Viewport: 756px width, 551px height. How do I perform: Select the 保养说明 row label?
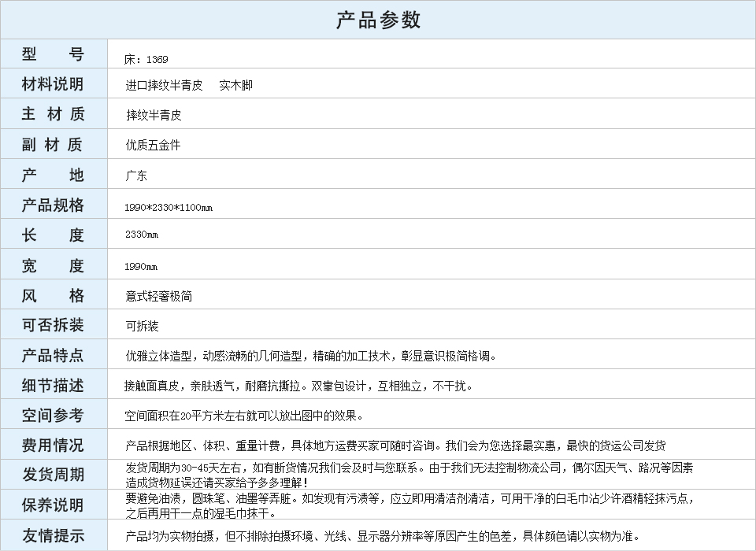click(53, 505)
